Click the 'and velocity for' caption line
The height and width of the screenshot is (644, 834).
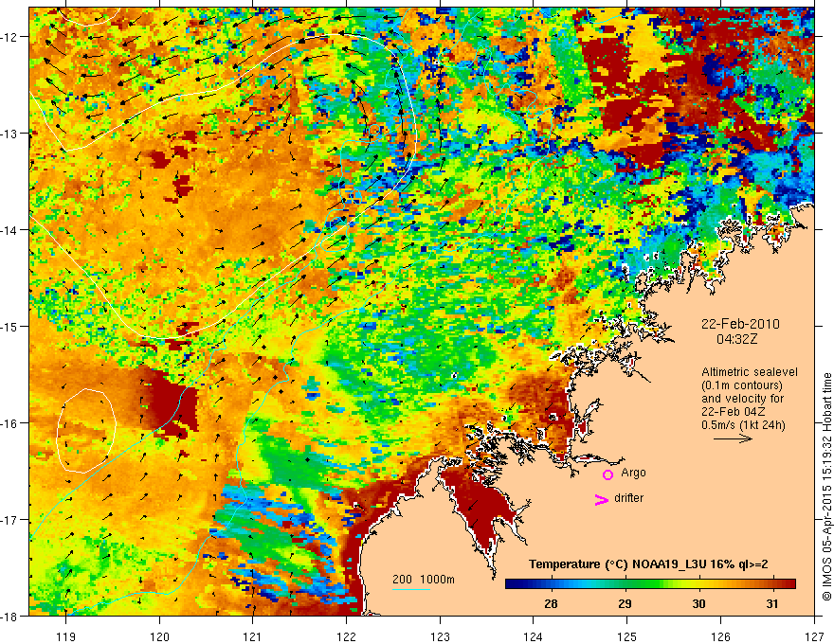tap(742, 399)
